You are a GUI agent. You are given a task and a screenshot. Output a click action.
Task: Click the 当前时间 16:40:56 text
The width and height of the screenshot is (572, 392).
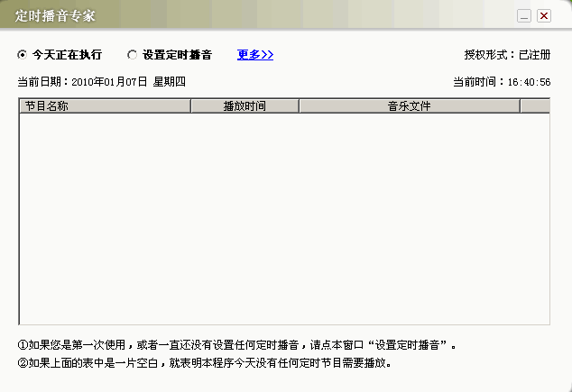pos(502,82)
